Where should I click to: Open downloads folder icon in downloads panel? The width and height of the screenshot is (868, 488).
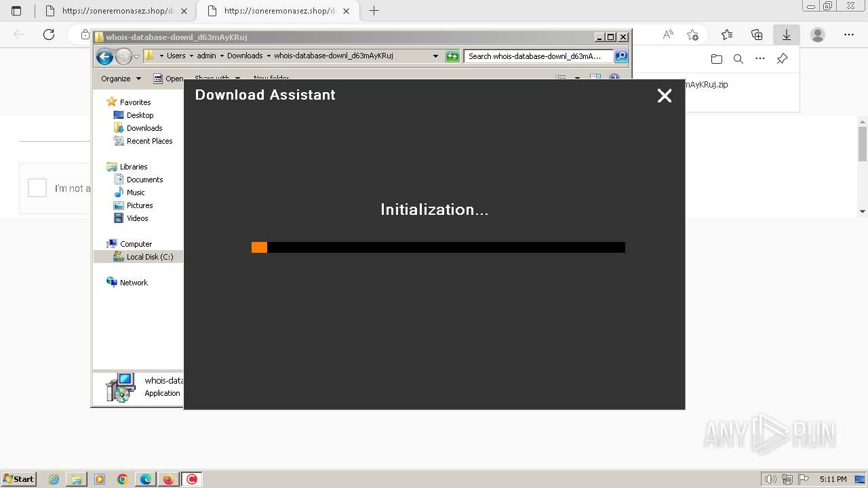(717, 59)
